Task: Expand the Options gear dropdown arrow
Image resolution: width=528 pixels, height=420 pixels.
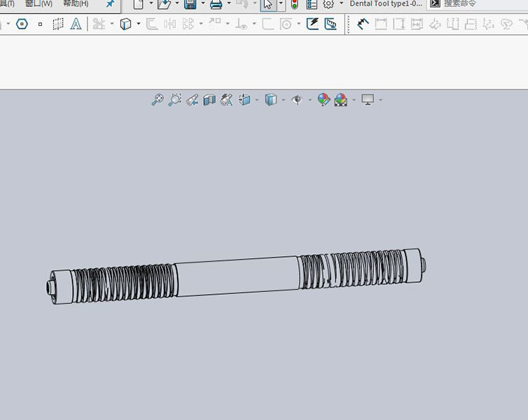Action: click(341, 4)
